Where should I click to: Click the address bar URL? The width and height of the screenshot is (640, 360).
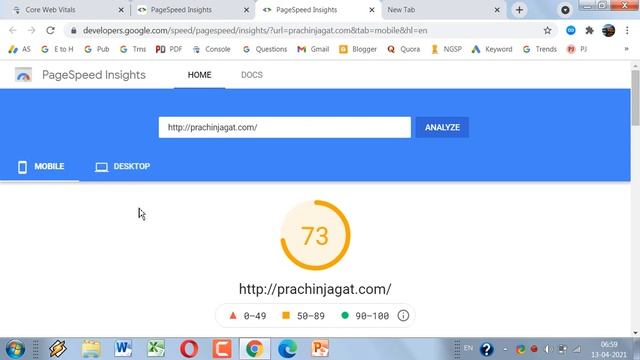[x=255, y=31]
